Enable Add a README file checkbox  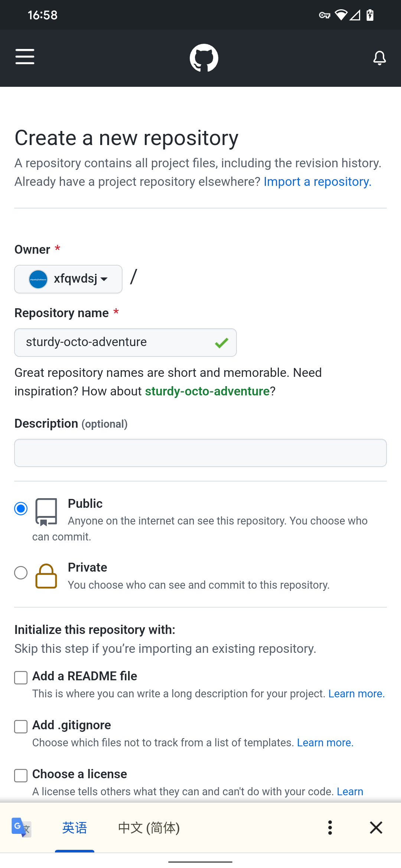tap(21, 678)
